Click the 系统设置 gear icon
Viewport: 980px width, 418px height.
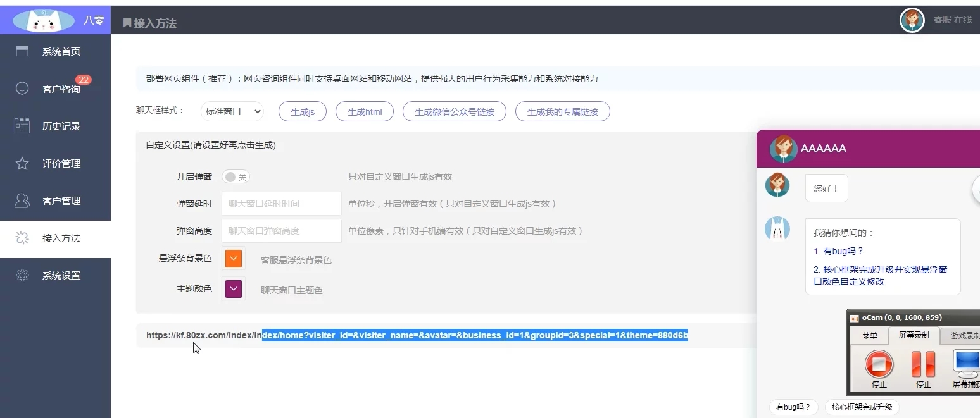click(22, 276)
